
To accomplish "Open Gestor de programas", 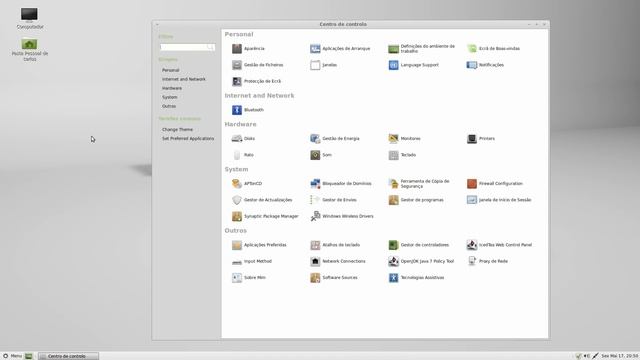I will (416, 200).
